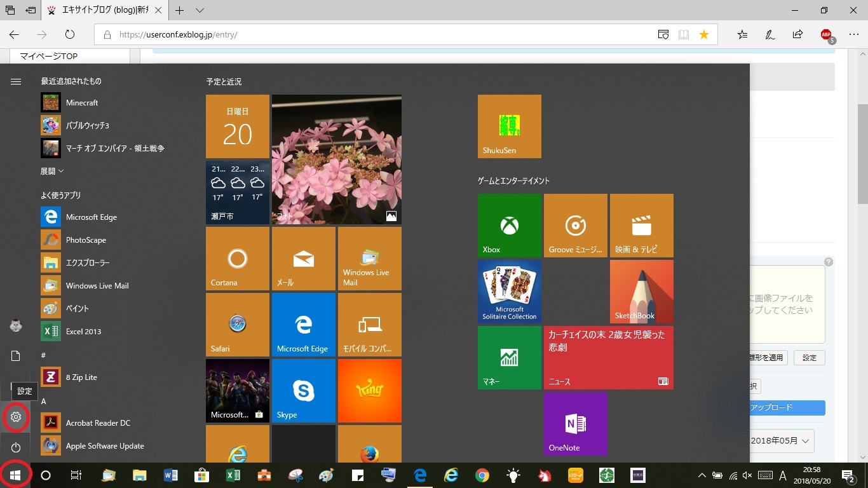Click the 設定 button on the blog page

tap(810, 358)
